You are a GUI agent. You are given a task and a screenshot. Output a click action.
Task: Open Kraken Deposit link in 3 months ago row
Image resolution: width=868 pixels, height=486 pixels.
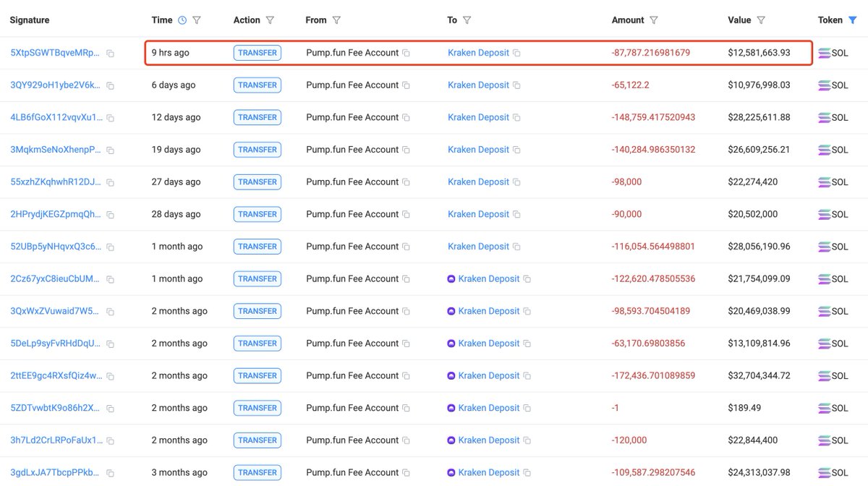(x=489, y=472)
